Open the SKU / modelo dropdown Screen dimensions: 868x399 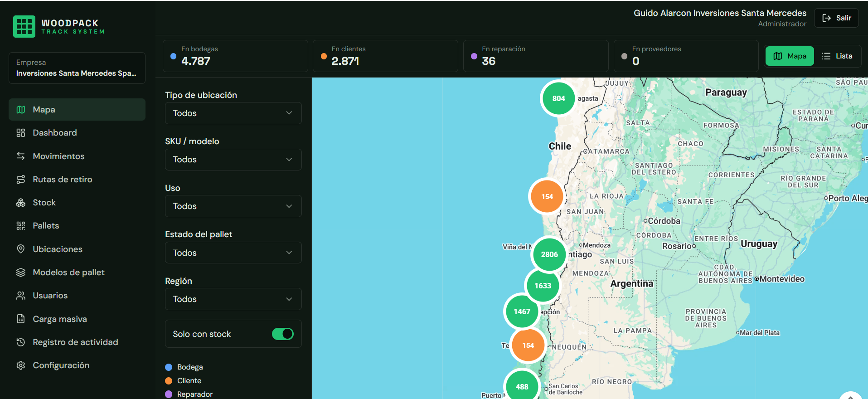coord(233,160)
